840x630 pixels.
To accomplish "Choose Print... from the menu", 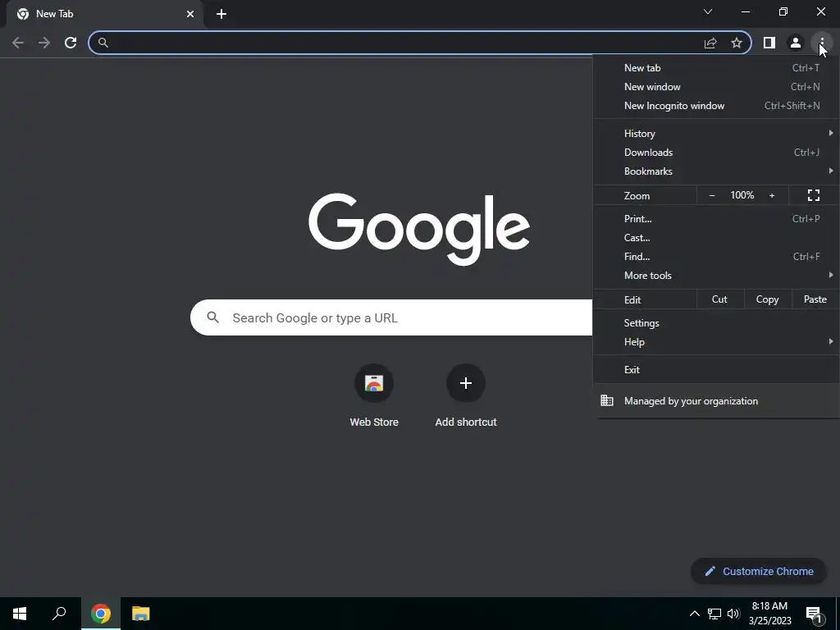I will coord(716,218).
